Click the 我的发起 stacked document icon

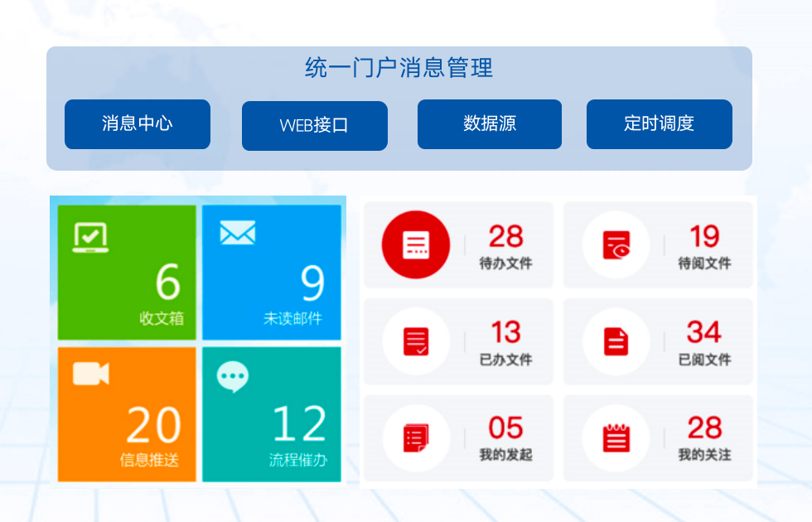pyautogui.click(x=416, y=438)
